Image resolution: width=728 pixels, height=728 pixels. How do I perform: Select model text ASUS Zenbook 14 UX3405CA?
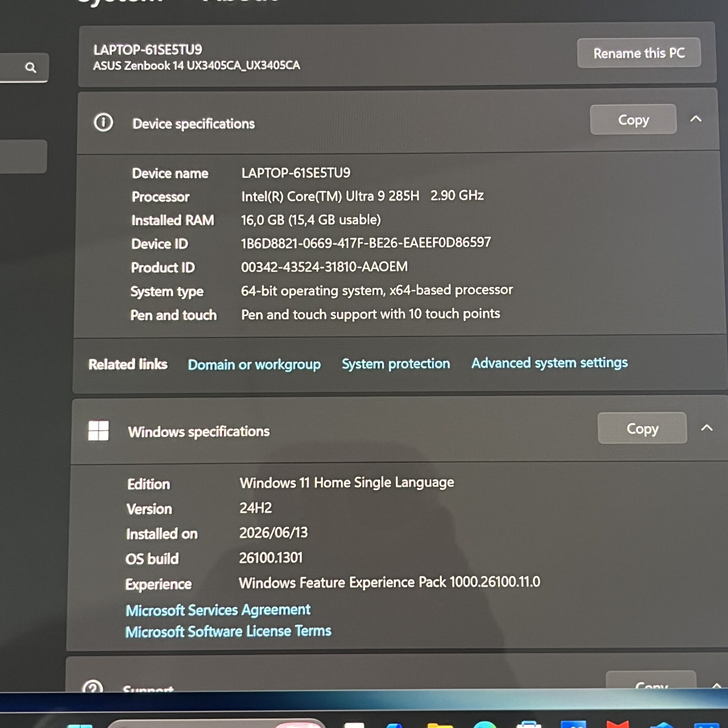[196, 65]
